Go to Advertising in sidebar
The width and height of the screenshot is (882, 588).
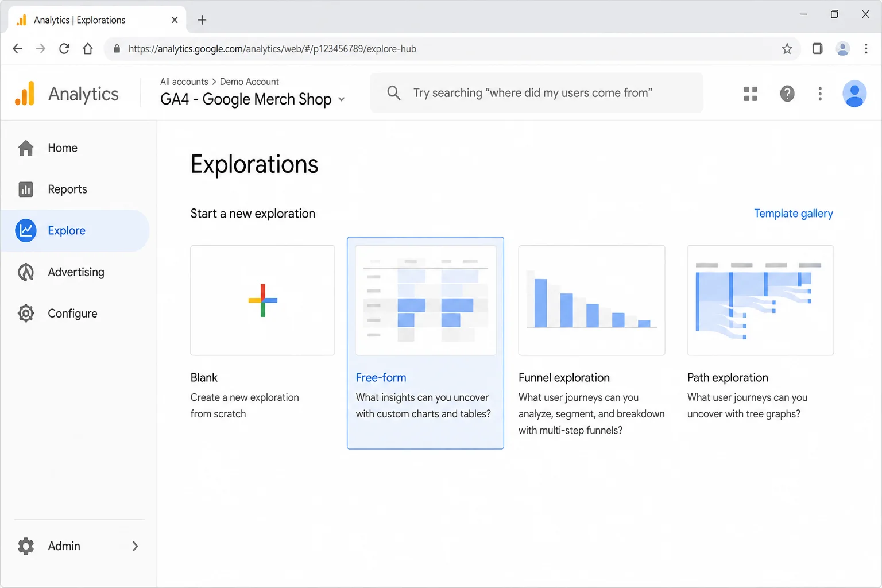[76, 272]
